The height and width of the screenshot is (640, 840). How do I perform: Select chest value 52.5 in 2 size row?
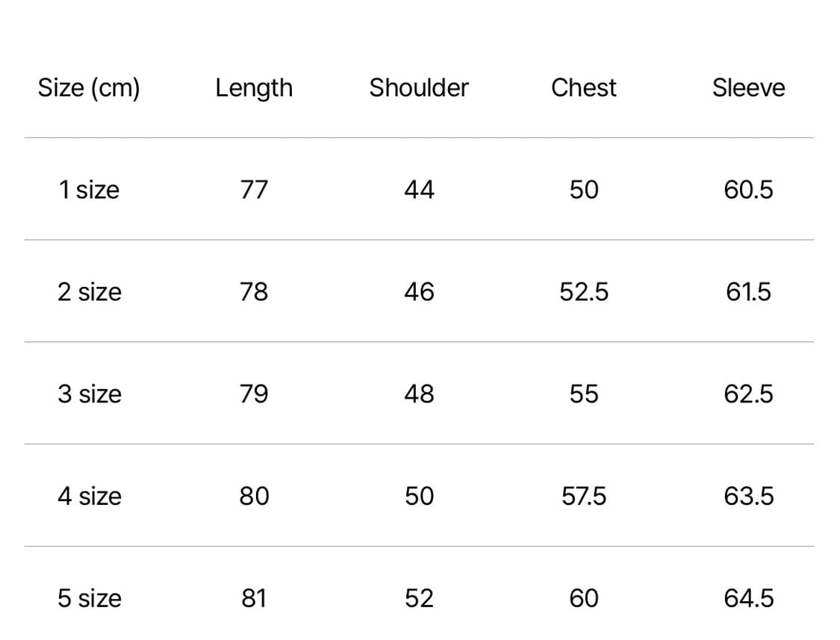click(584, 292)
